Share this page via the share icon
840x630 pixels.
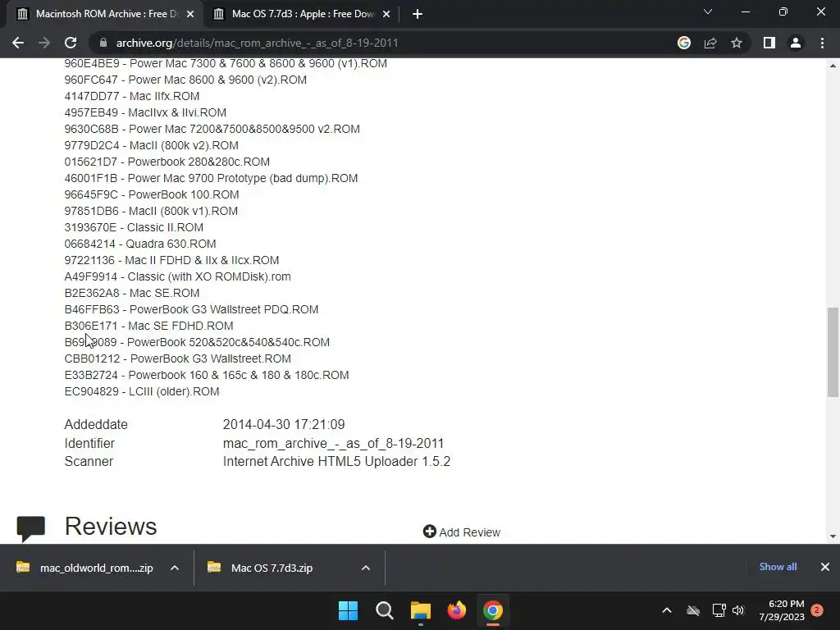[x=710, y=43]
